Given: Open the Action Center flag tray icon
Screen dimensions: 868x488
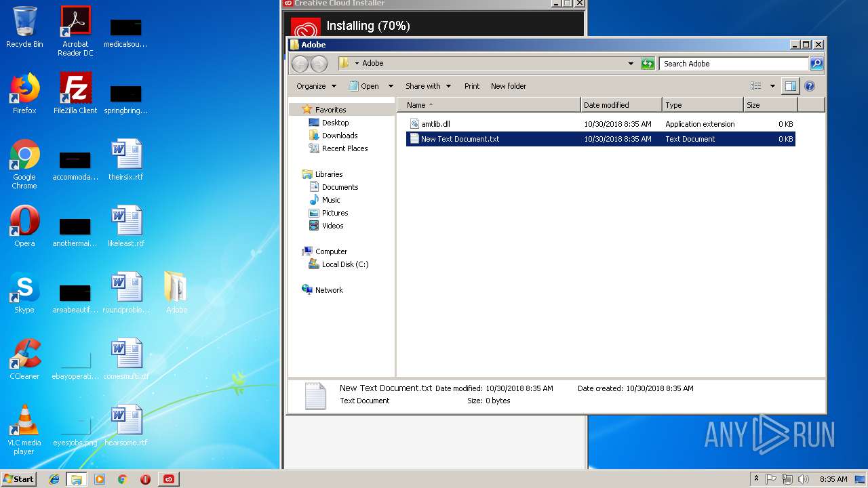Looking at the screenshot, I should coord(771,479).
